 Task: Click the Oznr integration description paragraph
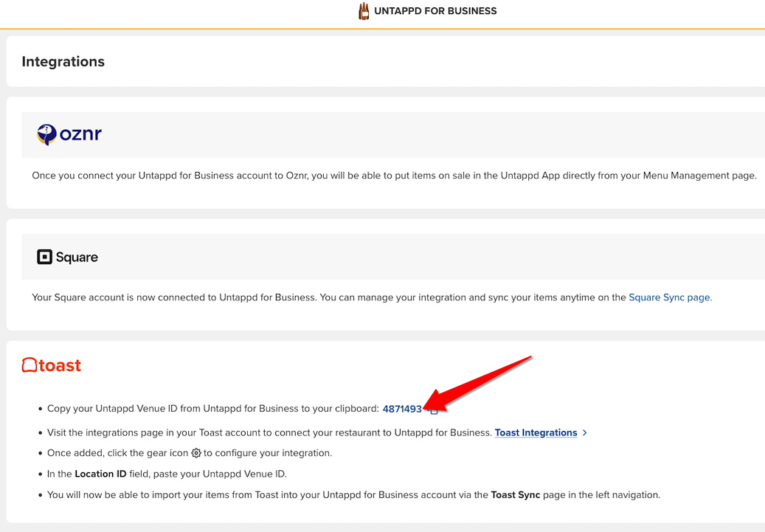click(394, 176)
